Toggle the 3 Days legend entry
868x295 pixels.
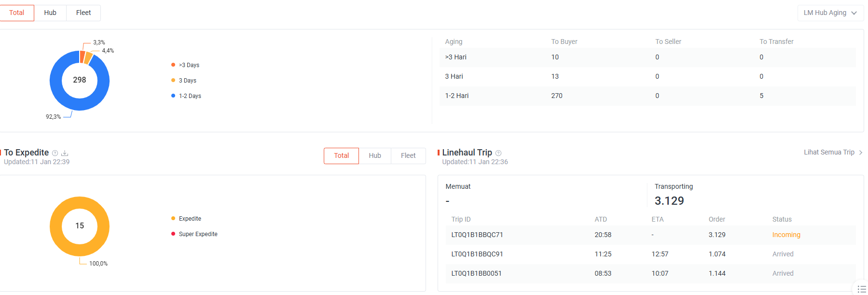click(x=184, y=81)
